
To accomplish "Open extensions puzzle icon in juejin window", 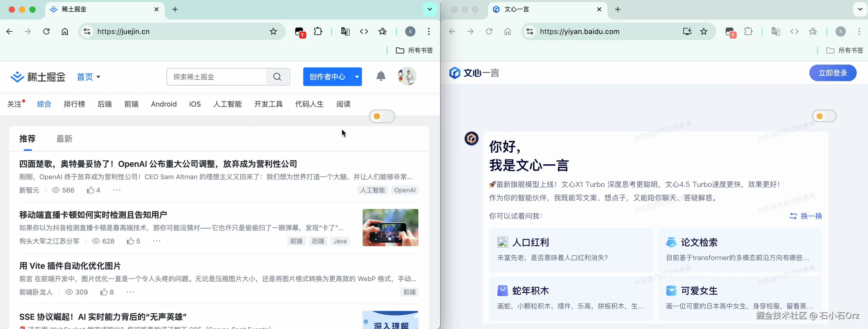I will tap(318, 32).
